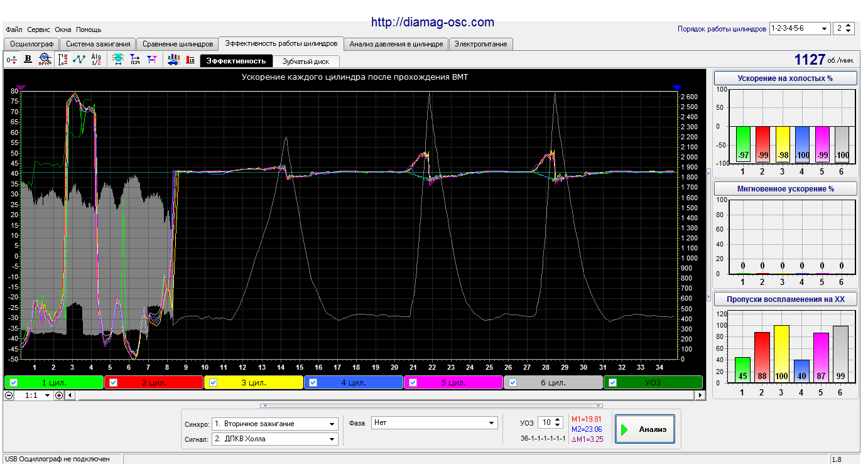The height and width of the screenshot is (467, 868).
Task: Click the 36-1-1-1-1-1-1 disk pattern text
Action: point(543,439)
